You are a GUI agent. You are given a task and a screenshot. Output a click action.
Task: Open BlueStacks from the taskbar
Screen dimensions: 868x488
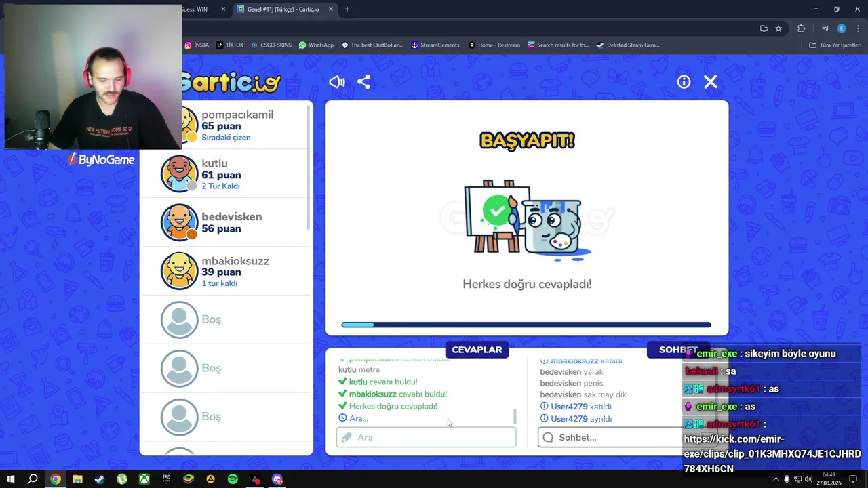pyautogui.click(x=189, y=479)
